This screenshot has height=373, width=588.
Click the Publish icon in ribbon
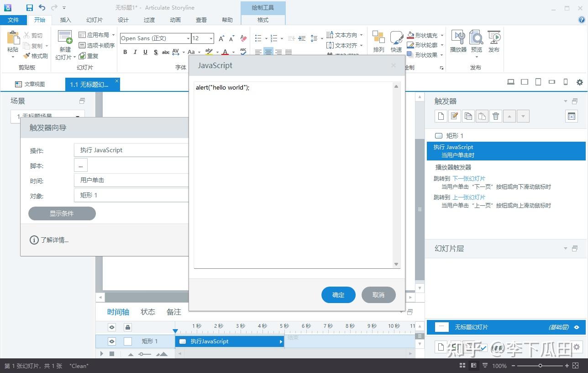pos(494,41)
